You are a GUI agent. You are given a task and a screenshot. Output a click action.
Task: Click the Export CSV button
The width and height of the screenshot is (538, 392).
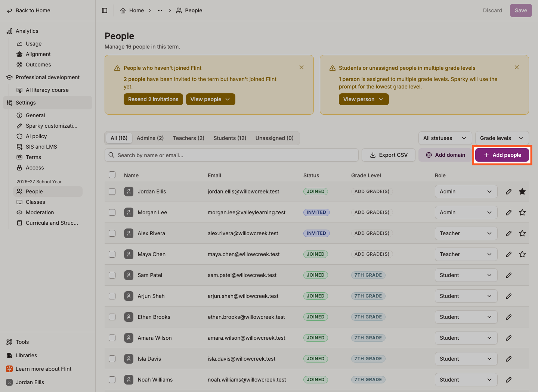(x=389, y=155)
